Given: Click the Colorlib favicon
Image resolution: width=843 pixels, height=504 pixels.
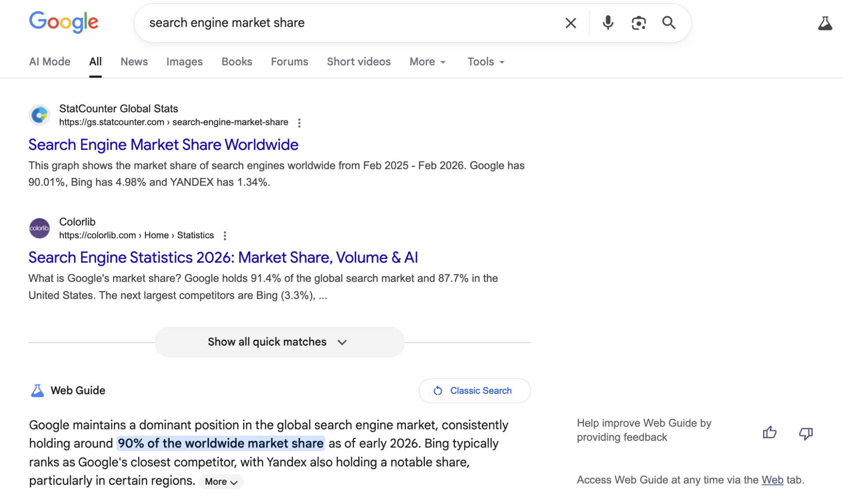Looking at the screenshot, I should coord(40,228).
